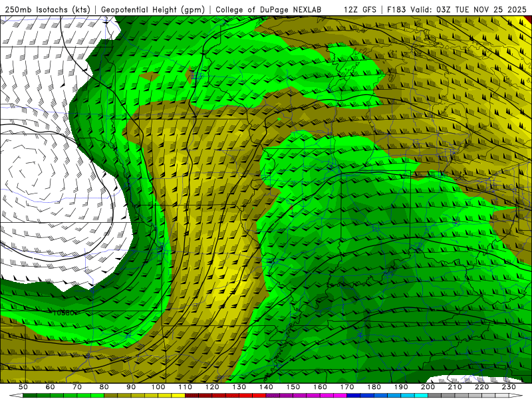The image size is (532, 399).
Task: Click the 60 kt value on color scale
Action: pyautogui.click(x=51, y=387)
